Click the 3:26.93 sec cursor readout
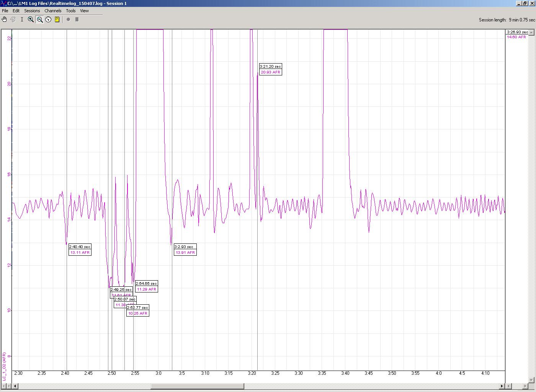The width and height of the screenshot is (536, 392). (517, 32)
